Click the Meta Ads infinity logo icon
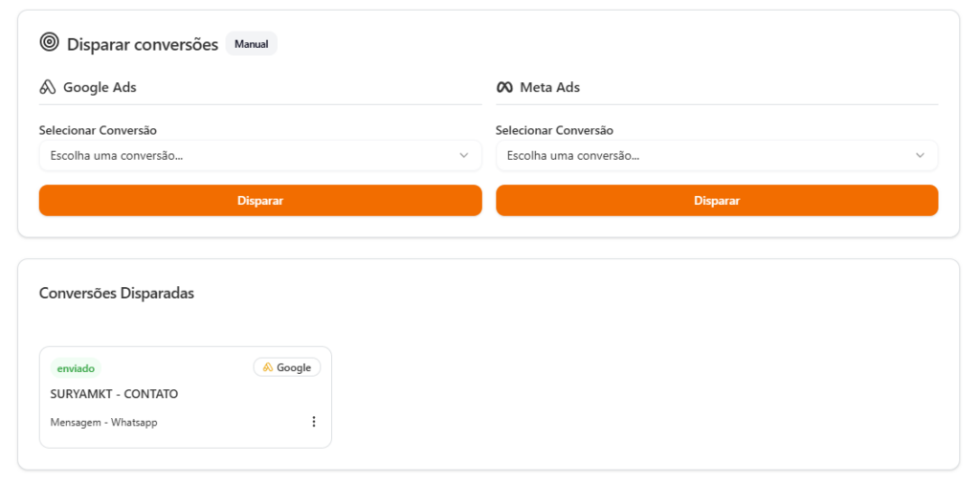Viewport: 980px width, 484px height. (504, 88)
